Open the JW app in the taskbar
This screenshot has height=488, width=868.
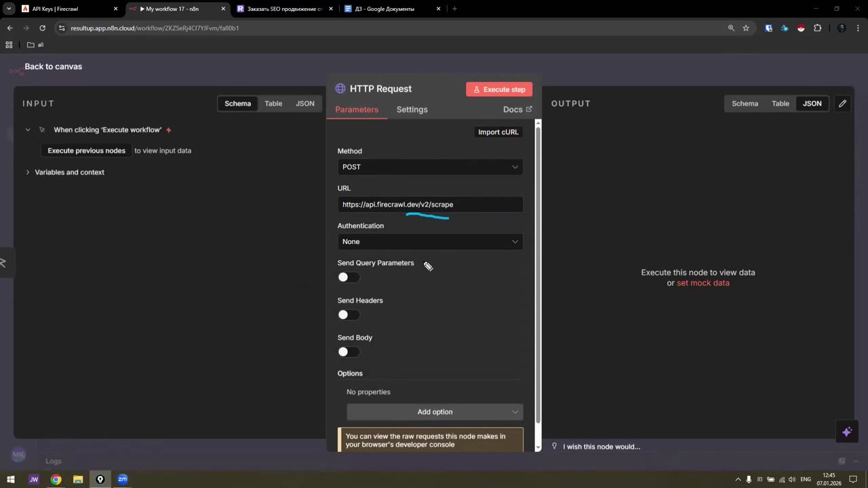coord(34,479)
